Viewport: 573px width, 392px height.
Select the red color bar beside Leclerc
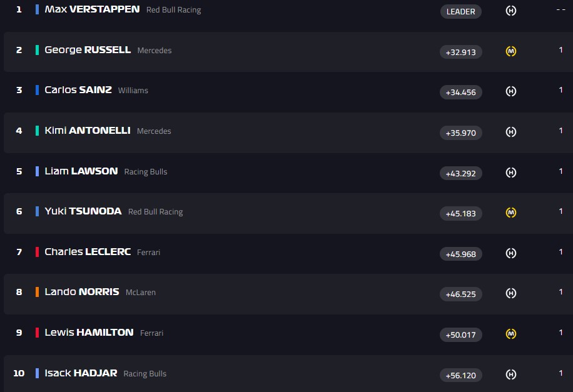click(38, 252)
